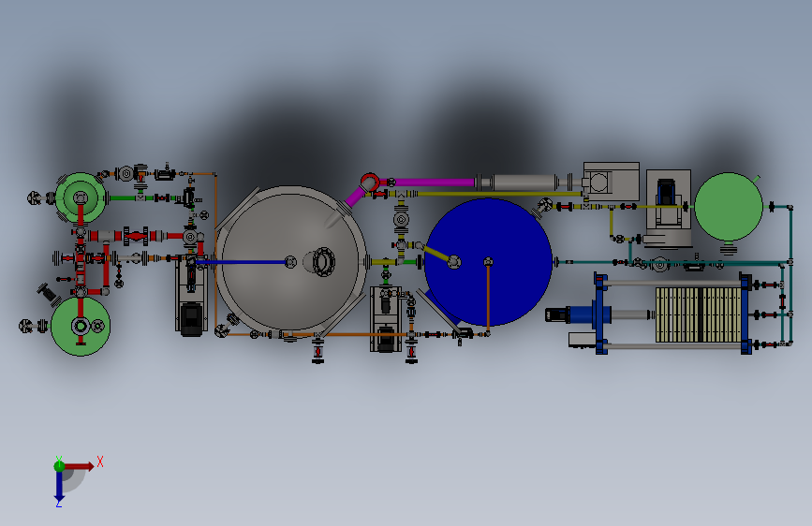Screen dimensions: 812x526
Task: Click the red X axis of the orientation triad
Action: (79, 466)
